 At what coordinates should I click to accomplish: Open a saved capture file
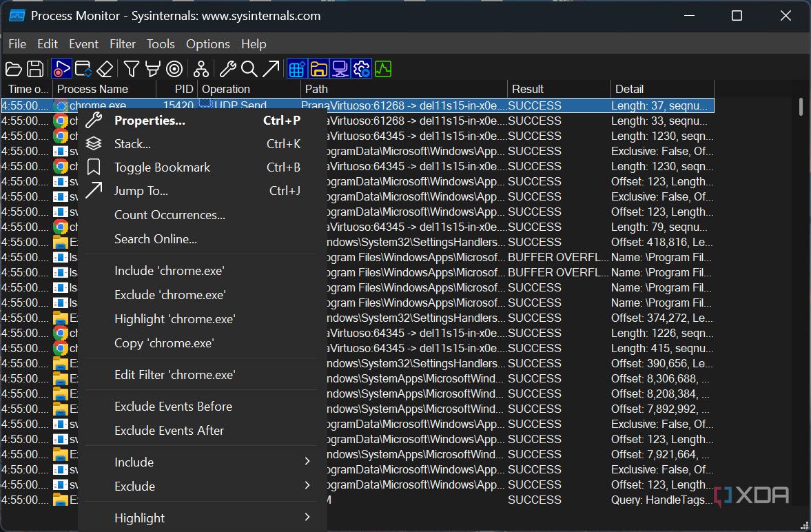tap(14, 68)
